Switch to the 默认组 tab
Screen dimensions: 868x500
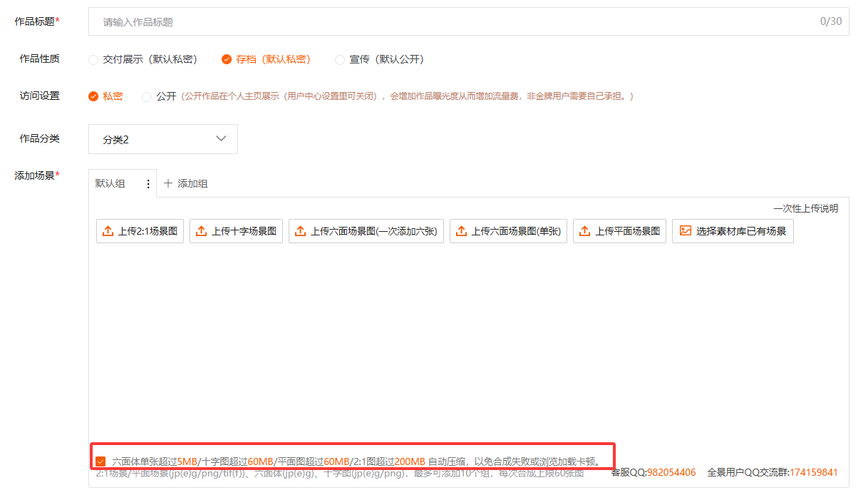click(111, 184)
